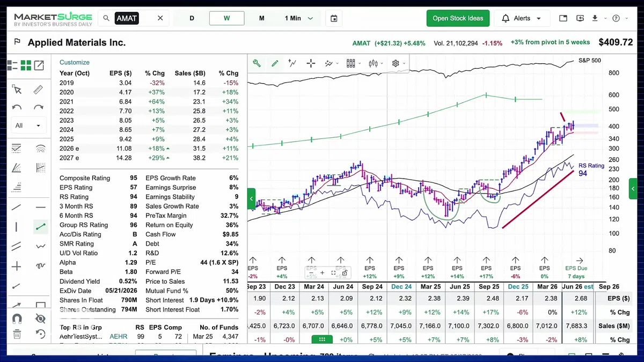Toggle the magnet snap mode
Viewport: 644px width, 362px height.
[x=17, y=319]
